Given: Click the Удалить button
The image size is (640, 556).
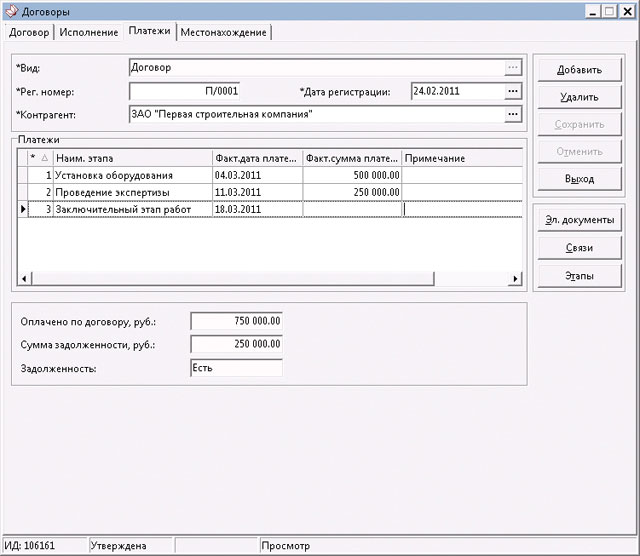Looking at the screenshot, I should pos(579,97).
